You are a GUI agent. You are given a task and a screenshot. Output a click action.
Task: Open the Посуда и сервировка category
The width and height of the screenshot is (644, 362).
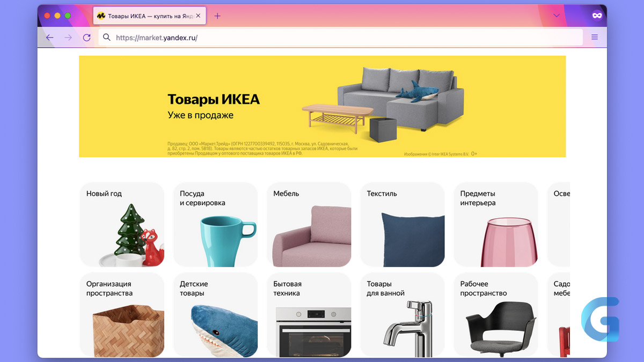[215, 225]
